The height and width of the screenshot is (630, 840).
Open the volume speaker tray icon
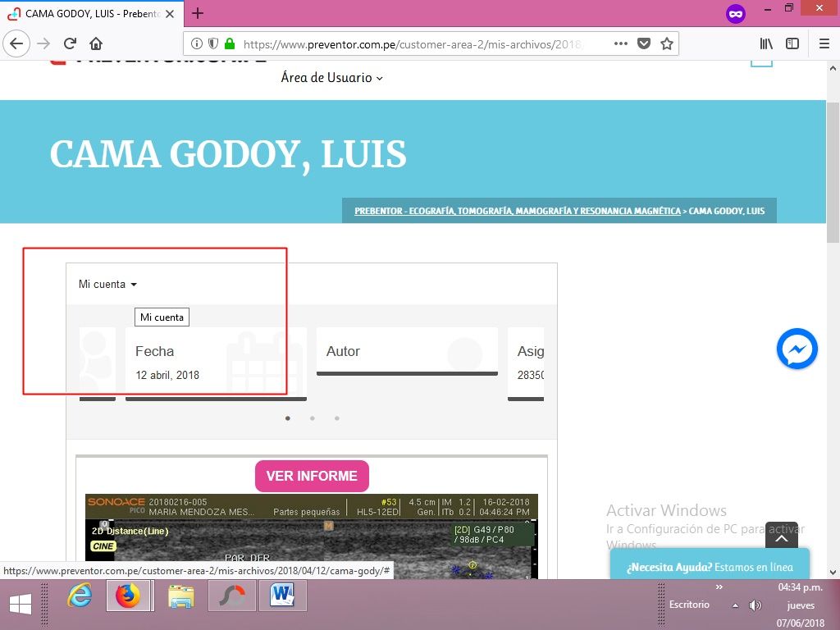pos(756,605)
